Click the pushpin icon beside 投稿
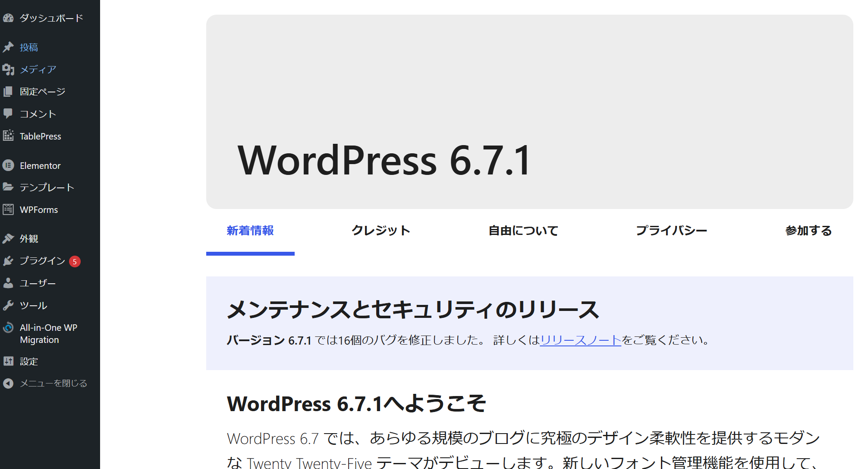Viewport: 868px width, 469px height. point(8,47)
